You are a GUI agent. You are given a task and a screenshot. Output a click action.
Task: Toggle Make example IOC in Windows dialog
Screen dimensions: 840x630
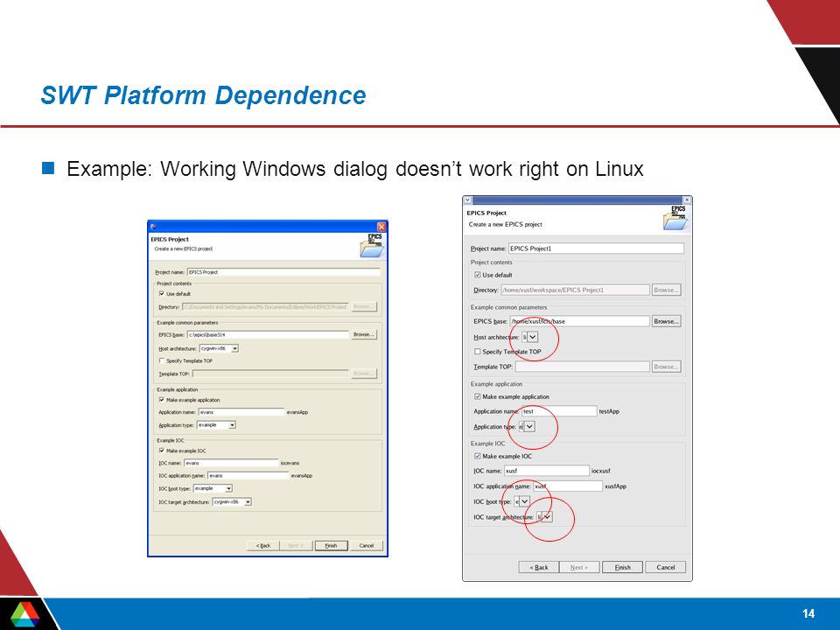pyautogui.click(x=162, y=451)
